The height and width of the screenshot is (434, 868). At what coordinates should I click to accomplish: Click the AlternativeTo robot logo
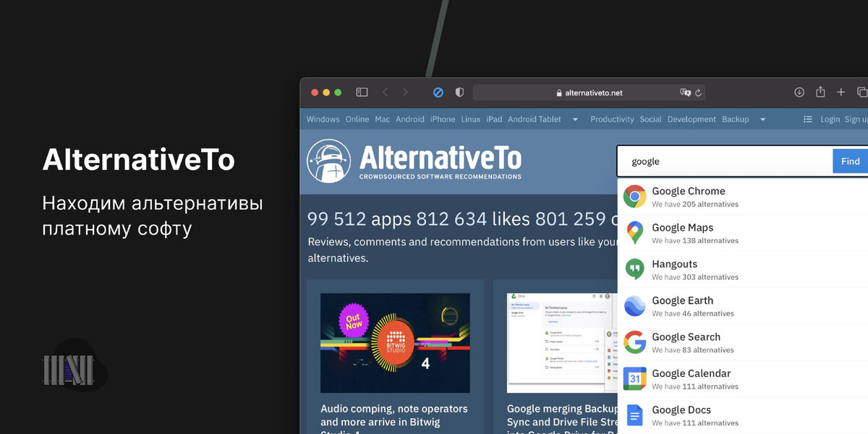pyautogui.click(x=329, y=161)
